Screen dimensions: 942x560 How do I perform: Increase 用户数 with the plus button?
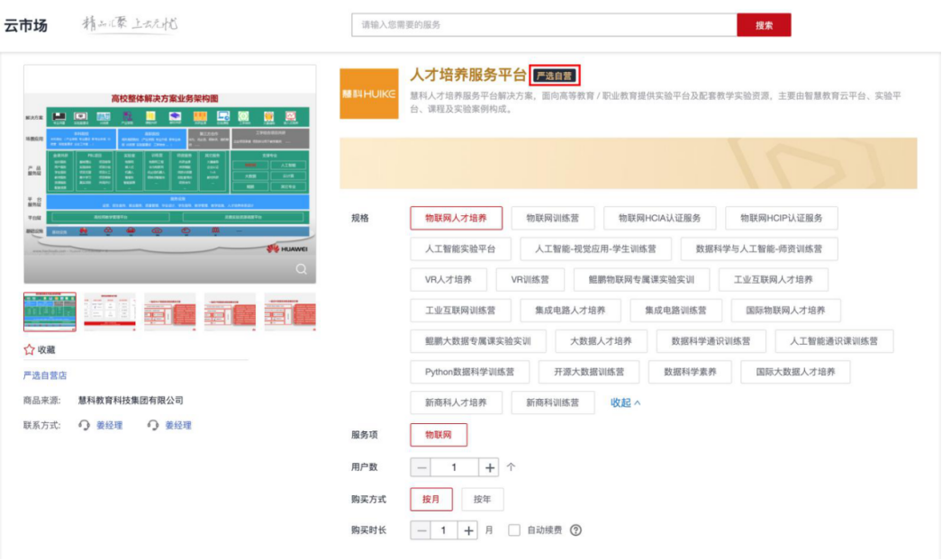[489, 467]
